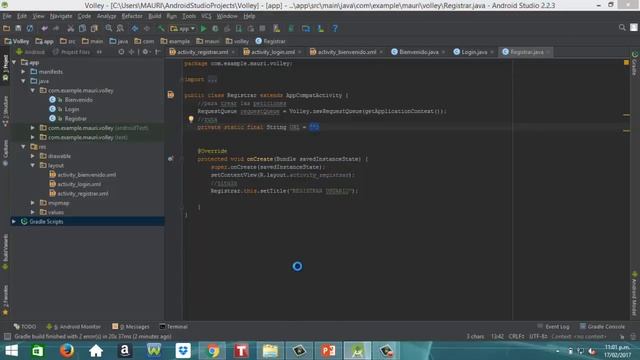Viewport: 640px width, 360px height.
Task: Collapse the com.example.mauri.volley package
Action: coord(33,91)
